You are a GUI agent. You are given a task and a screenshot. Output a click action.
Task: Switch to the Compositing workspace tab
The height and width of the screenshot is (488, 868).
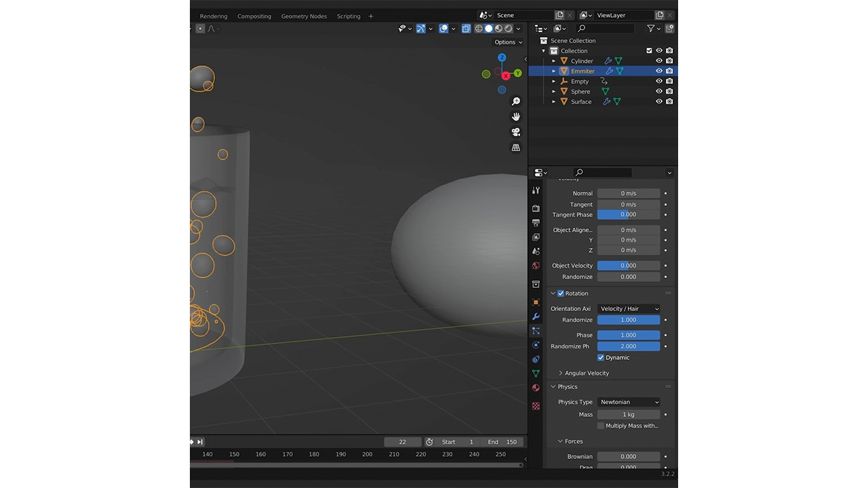coord(254,16)
